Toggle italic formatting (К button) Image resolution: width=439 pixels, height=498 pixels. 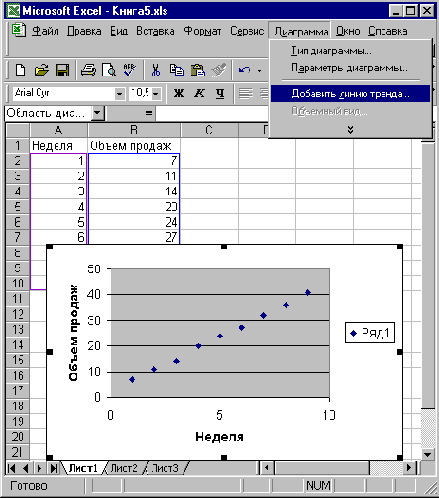pos(199,93)
